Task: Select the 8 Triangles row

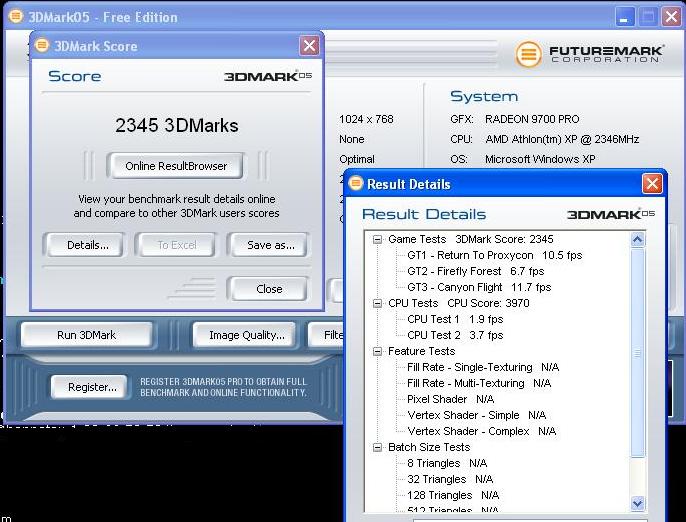Action: click(447, 463)
